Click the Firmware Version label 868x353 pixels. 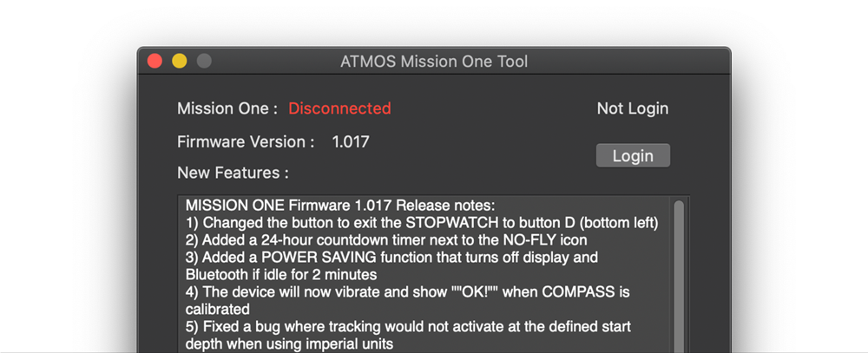(x=246, y=141)
